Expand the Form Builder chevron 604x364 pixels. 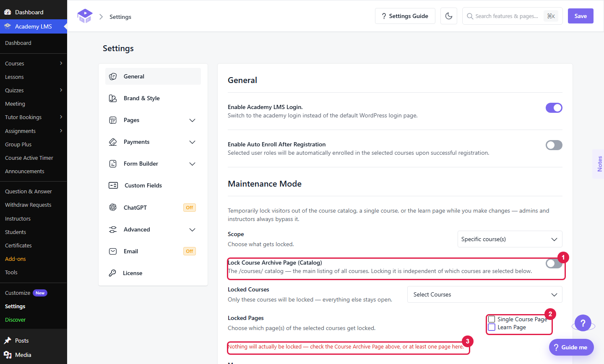193,164
